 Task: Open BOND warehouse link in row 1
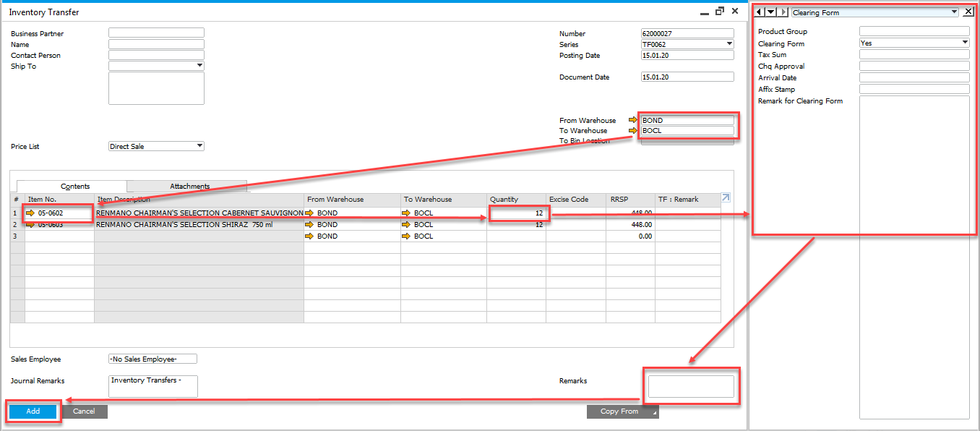click(x=310, y=213)
